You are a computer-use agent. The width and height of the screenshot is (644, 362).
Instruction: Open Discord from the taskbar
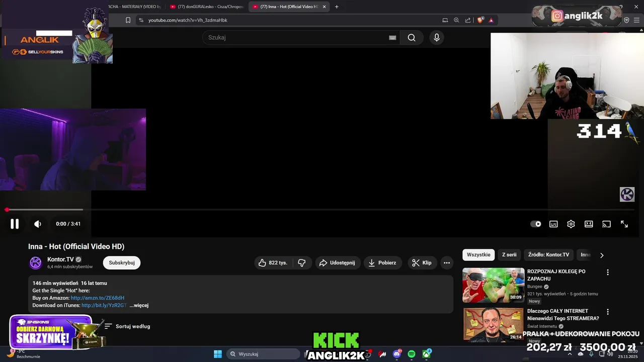397,354
